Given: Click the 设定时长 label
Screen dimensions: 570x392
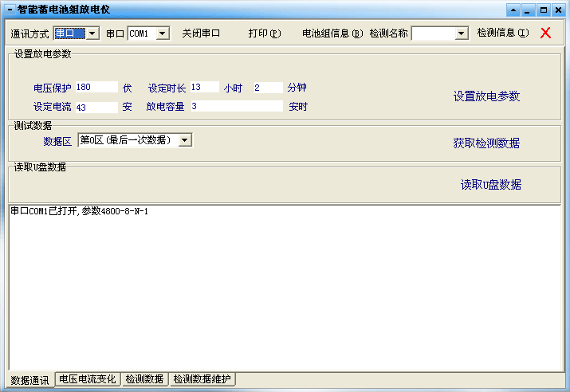Looking at the screenshot, I should coord(167,88).
